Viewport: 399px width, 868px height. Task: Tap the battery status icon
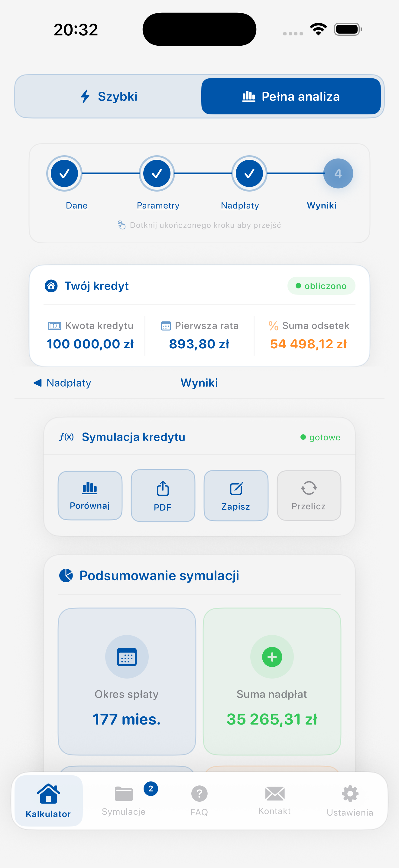pyautogui.click(x=348, y=29)
